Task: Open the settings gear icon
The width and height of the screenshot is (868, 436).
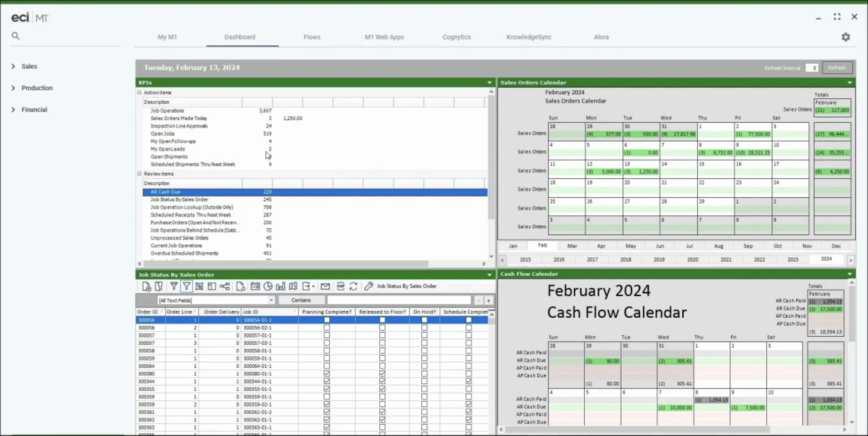Action: click(845, 37)
